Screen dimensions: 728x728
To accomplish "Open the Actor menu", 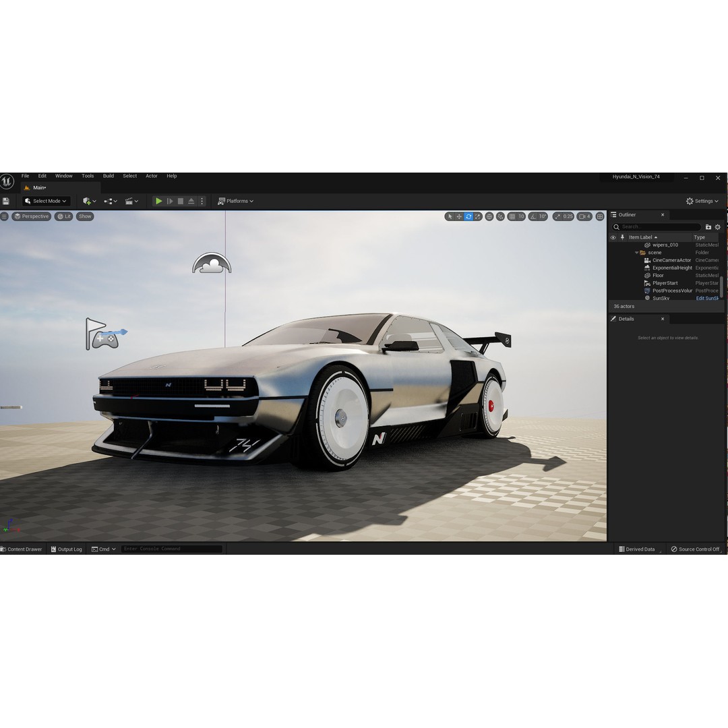I will [x=152, y=176].
